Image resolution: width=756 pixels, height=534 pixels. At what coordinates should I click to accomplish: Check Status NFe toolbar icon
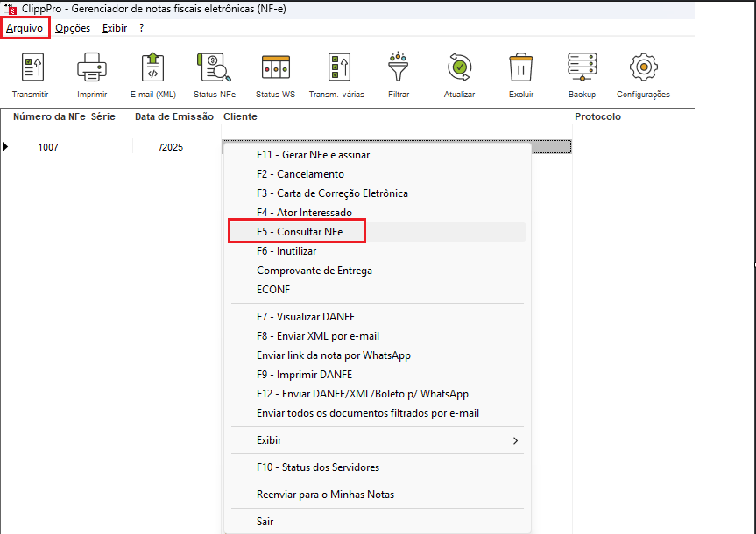tap(214, 68)
